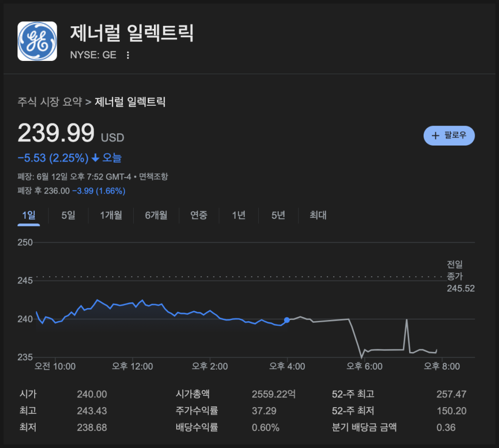The image size is (499, 448).
Task: Click the 팔로우 follow button
Action: (449, 136)
